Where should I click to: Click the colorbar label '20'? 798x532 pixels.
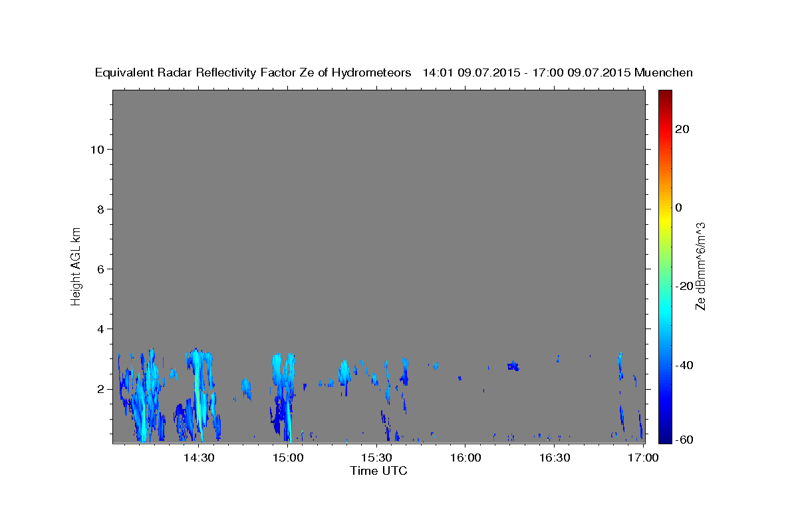pyautogui.click(x=683, y=129)
